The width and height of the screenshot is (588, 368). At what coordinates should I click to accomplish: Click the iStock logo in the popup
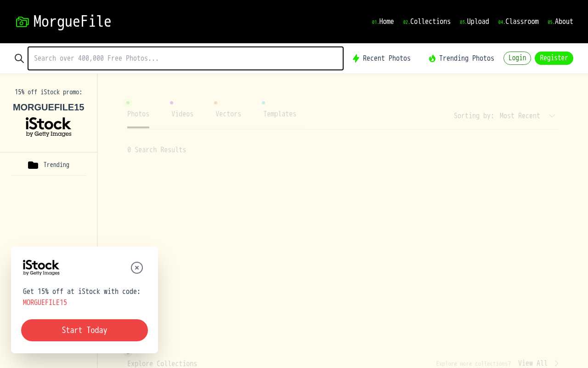click(x=41, y=268)
